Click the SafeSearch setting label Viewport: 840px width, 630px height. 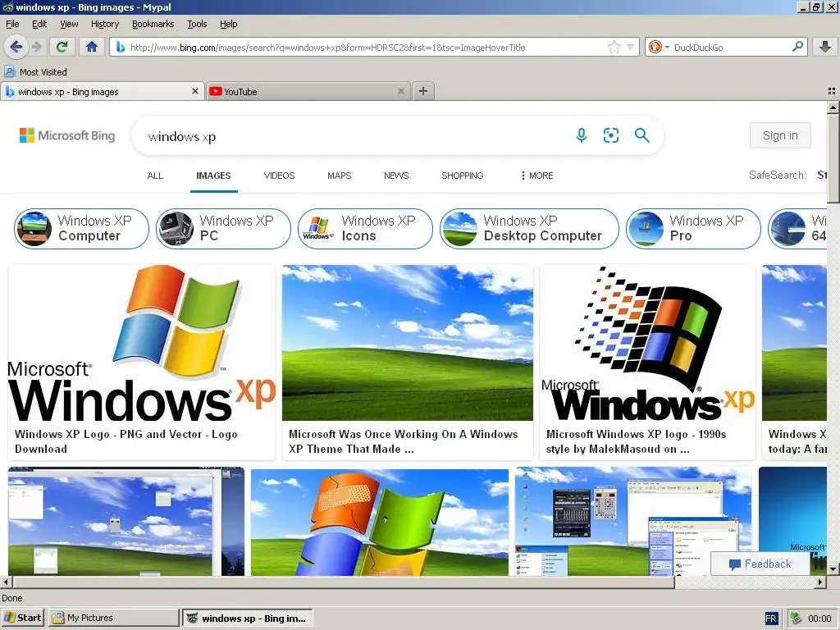tap(778, 175)
